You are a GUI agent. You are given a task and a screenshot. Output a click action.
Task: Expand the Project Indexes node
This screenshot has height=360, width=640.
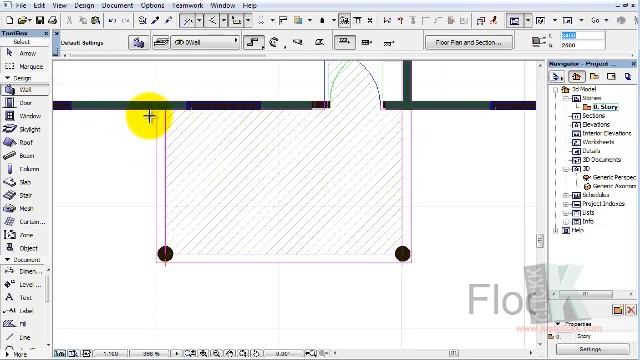[566, 204]
